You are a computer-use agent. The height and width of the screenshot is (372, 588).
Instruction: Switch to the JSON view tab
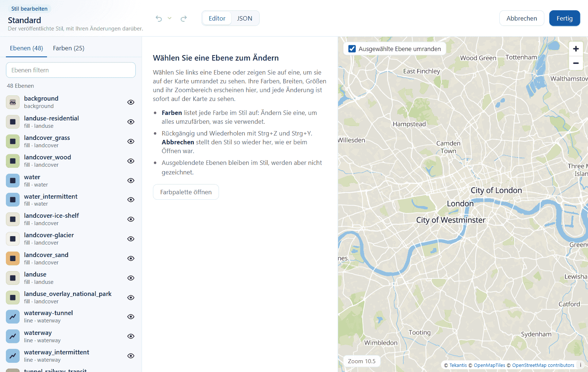[245, 18]
